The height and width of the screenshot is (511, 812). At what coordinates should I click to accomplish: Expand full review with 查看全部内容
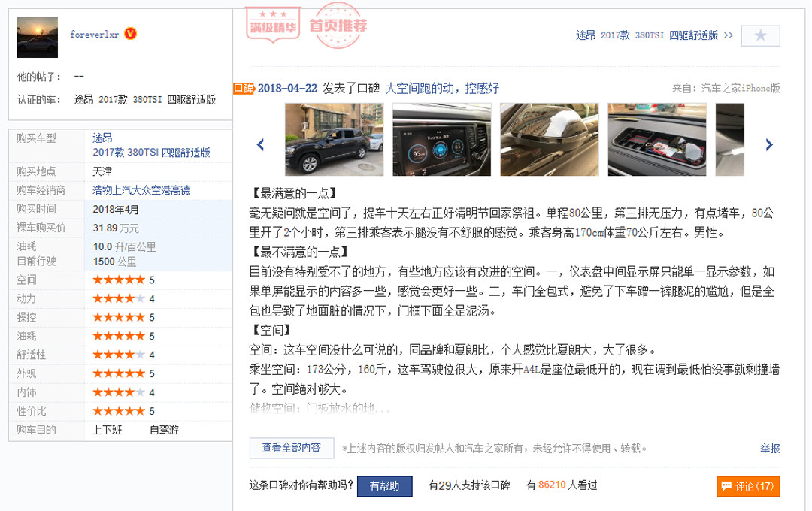tap(292, 448)
